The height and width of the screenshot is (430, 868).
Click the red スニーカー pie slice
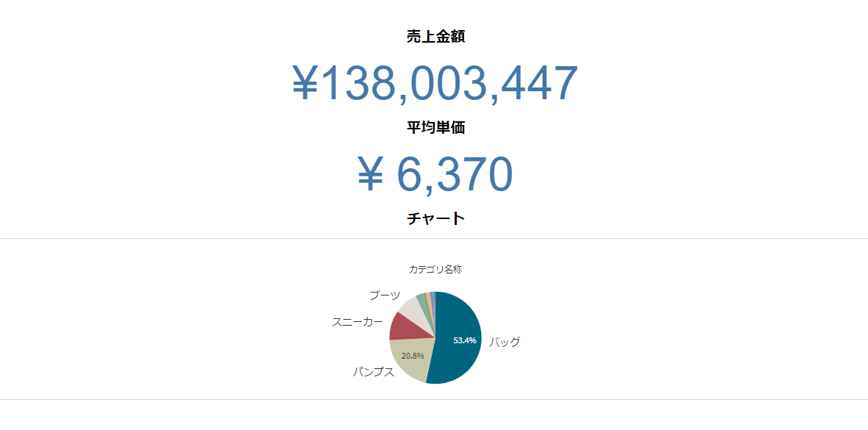400,326
